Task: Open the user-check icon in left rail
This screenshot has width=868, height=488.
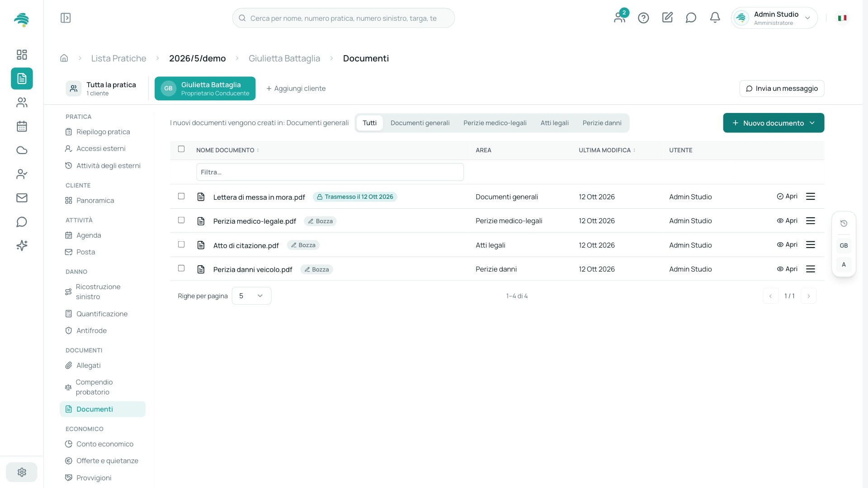Action: (x=22, y=174)
